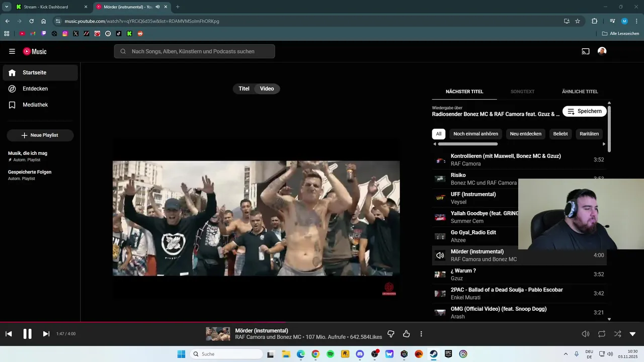Select 'Noch einmal anhören' filter chip
Screen dimensions: 644x362
click(475, 134)
